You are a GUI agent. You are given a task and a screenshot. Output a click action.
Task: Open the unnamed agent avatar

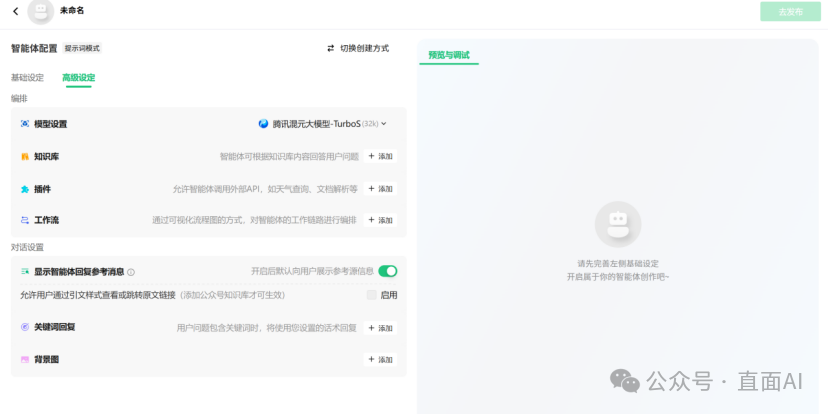click(x=41, y=11)
